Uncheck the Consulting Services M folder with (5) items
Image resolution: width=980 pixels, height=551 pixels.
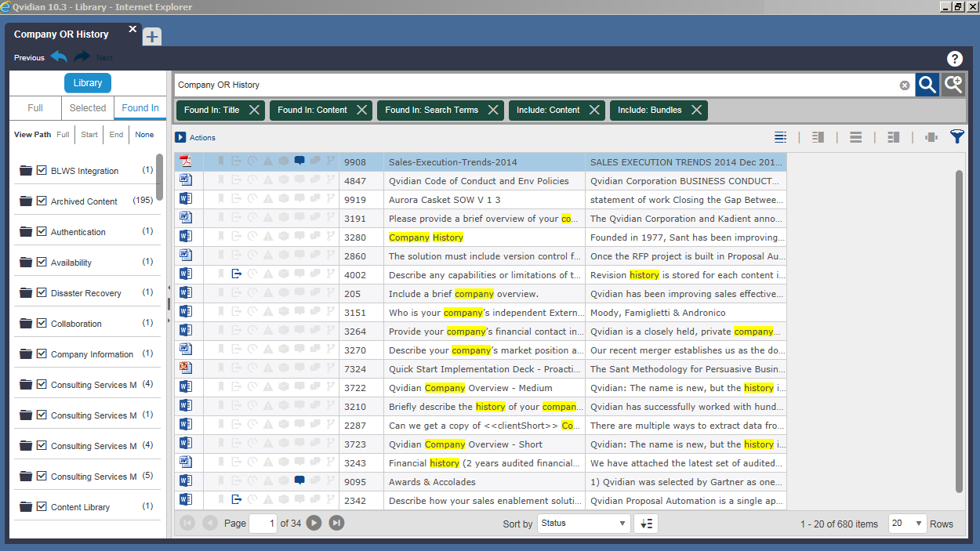(42, 476)
